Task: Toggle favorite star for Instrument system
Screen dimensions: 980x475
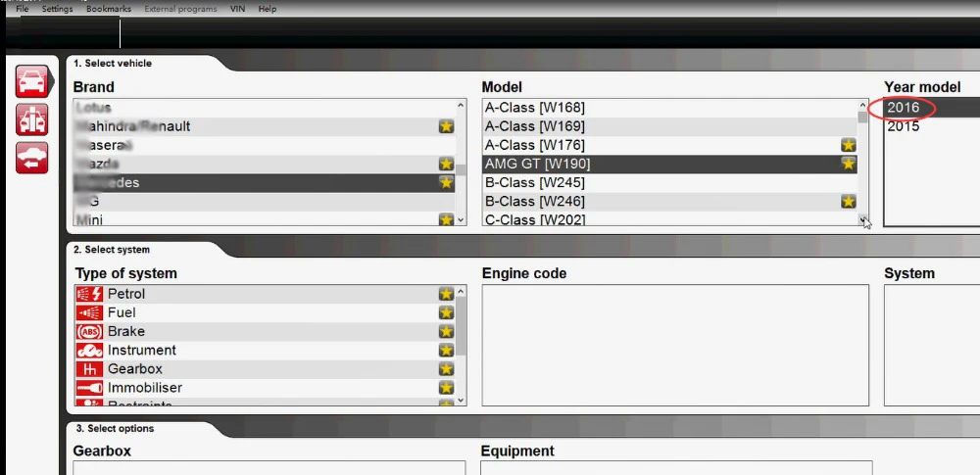Action: point(446,350)
